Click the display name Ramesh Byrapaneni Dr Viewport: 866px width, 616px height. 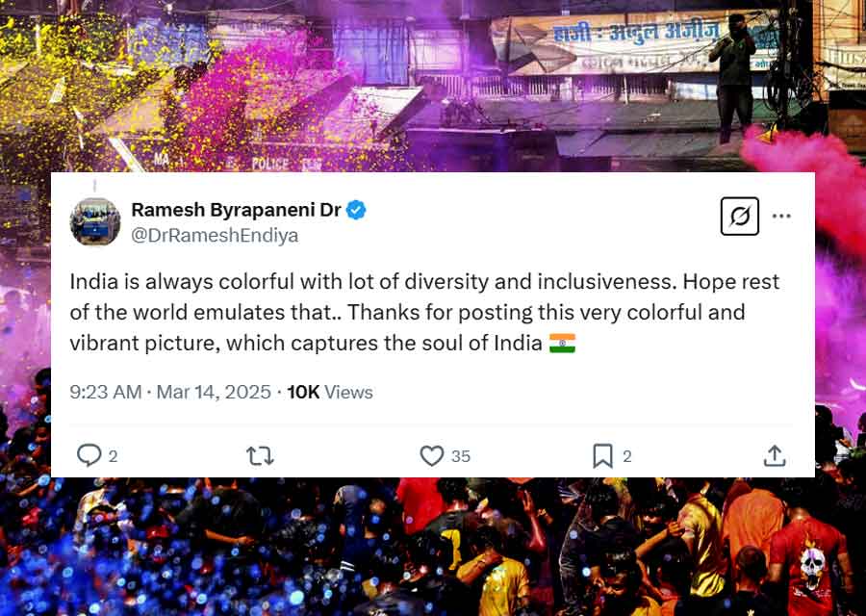[236, 210]
